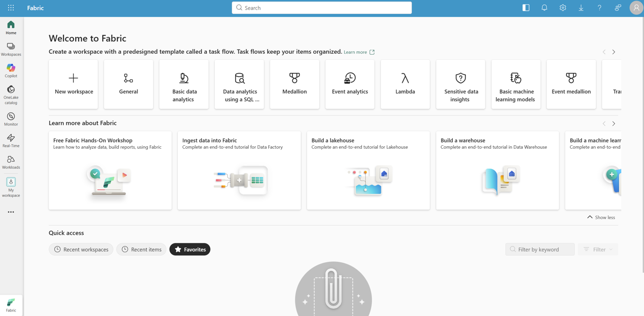The height and width of the screenshot is (316, 644).
Task: Go to Monitor in the left navigation
Action: point(11,119)
